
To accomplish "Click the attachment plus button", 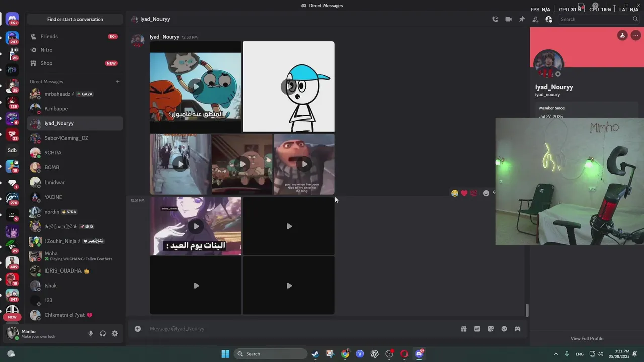I will 138,329.
